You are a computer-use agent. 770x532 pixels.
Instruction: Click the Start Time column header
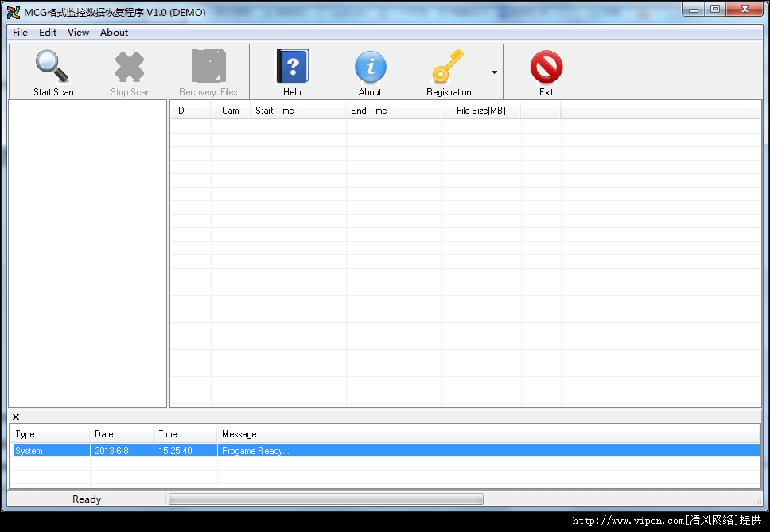point(298,111)
